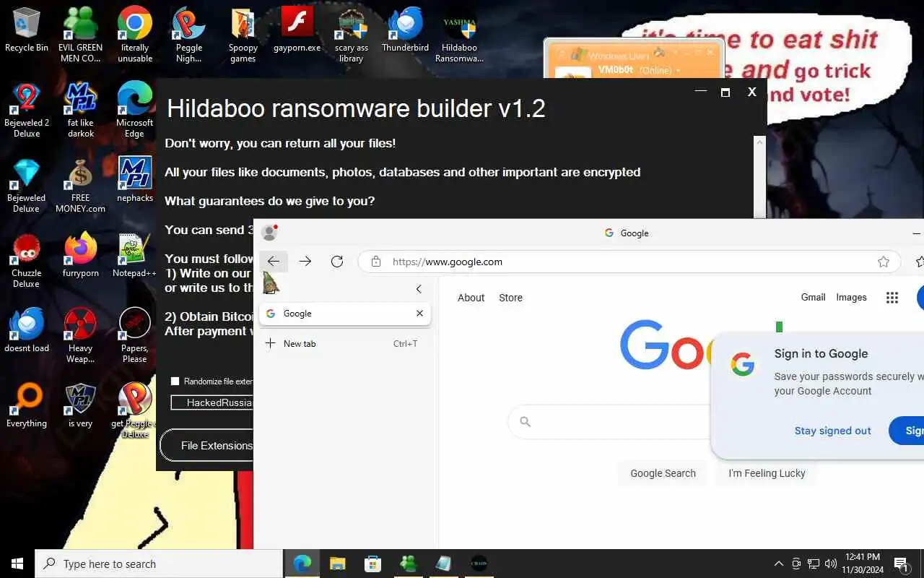
Task: Click the ransom note scrollbar in builder window
Action: coord(759,177)
